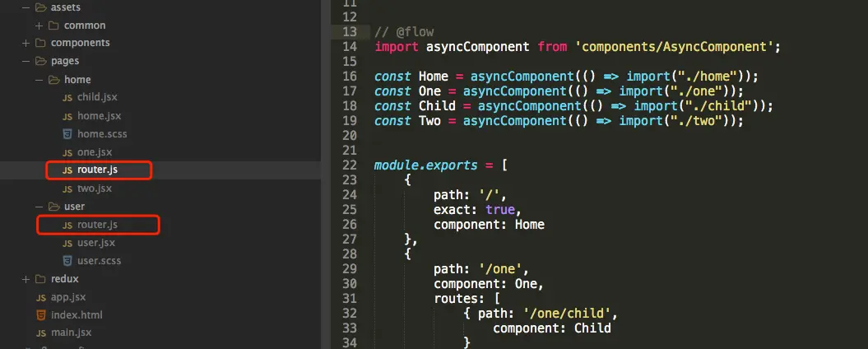The width and height of the screenshot is (868, 349).
Task: Open user.scss file
Action: (x=99, y=261)
